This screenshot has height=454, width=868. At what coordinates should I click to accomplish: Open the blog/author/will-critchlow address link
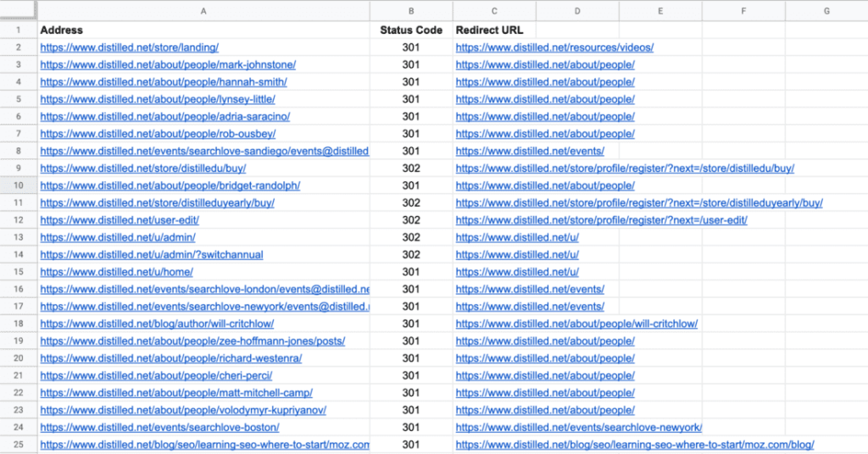click(157, 324)
